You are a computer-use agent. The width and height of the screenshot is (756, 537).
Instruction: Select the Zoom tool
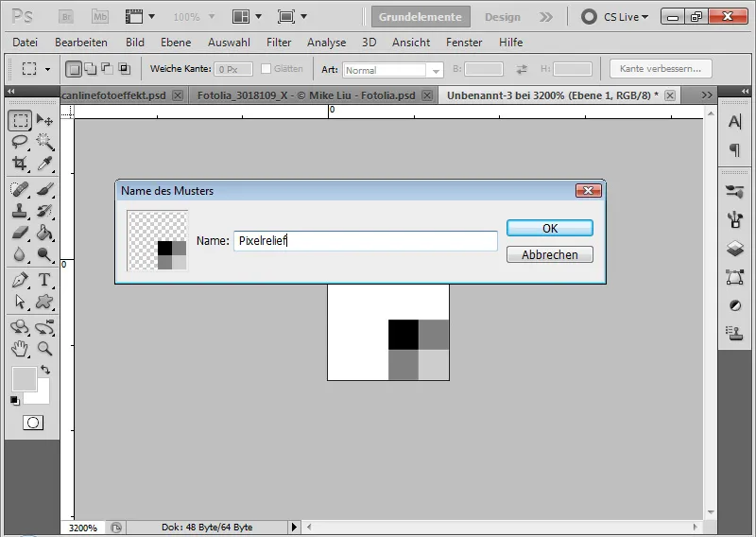click(x=44, y=348)
